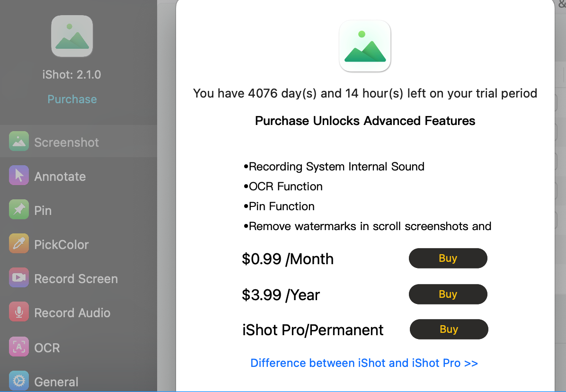The width and height of the screenshot is (566, 392).
Task: Open the Purchase link under the version
Action: 72,99
